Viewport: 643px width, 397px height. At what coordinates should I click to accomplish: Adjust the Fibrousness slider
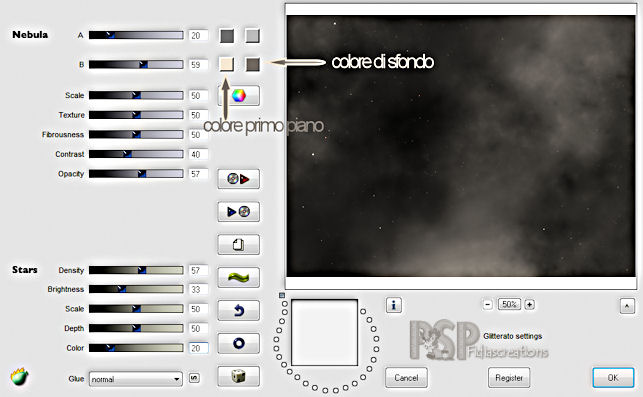[x=136, y=135]
